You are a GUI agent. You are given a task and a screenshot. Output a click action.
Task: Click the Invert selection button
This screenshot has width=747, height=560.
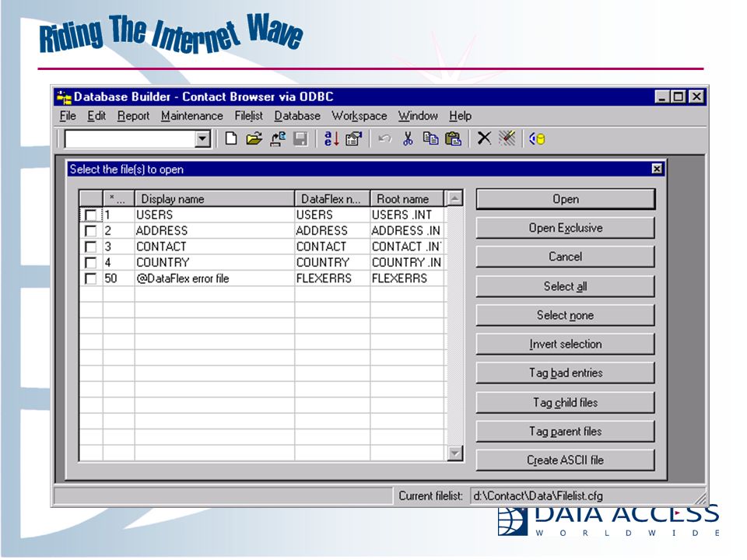pyautogui.click(x=566, y=345)
